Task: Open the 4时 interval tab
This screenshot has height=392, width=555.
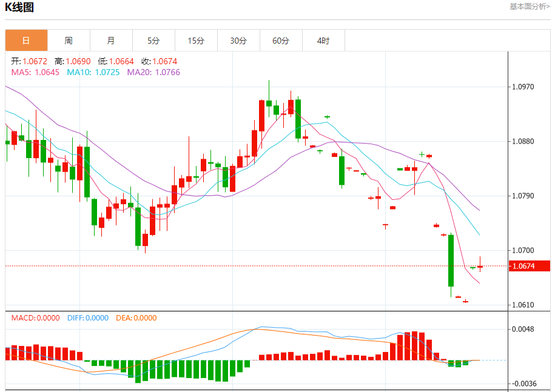Action: pos(323,41)
